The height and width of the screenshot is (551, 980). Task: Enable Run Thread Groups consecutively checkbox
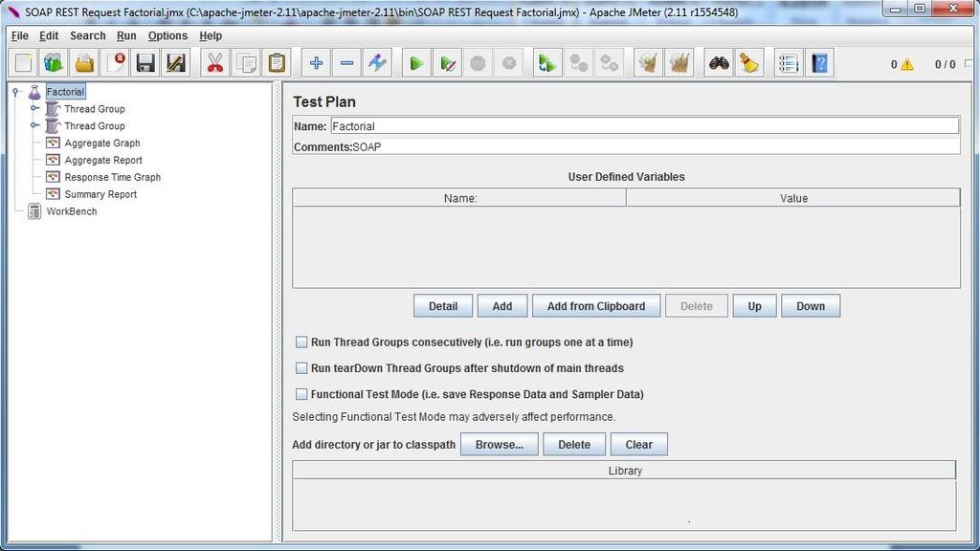coord(301,342)
